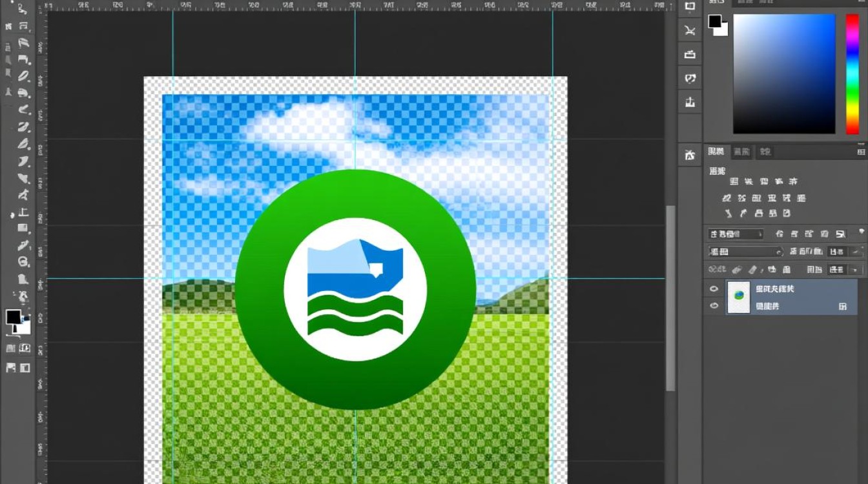Screen dimensions: 868x484
Task: Select the Zoom magnifier tool in left toolbar
Action: point(24,262)
